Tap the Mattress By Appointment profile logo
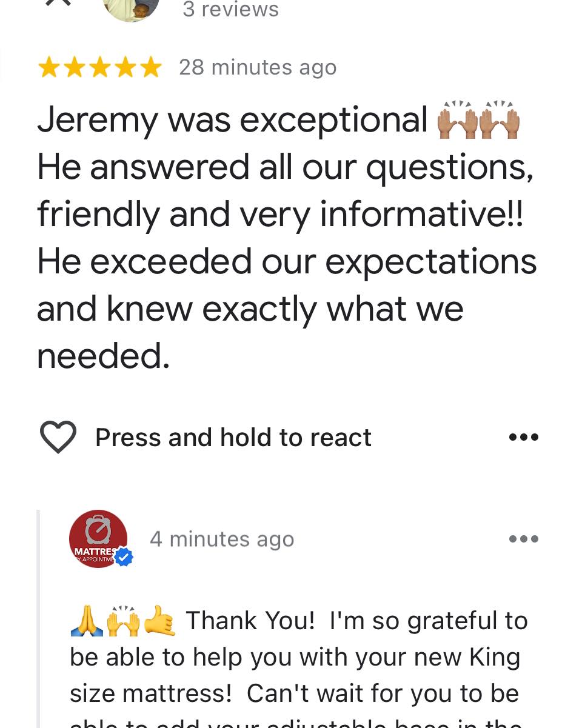This screenshot has height=728, width=582. [98, 539]
